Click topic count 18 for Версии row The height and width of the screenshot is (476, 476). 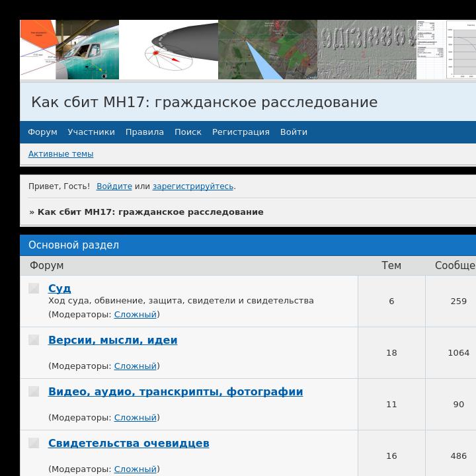391,353
